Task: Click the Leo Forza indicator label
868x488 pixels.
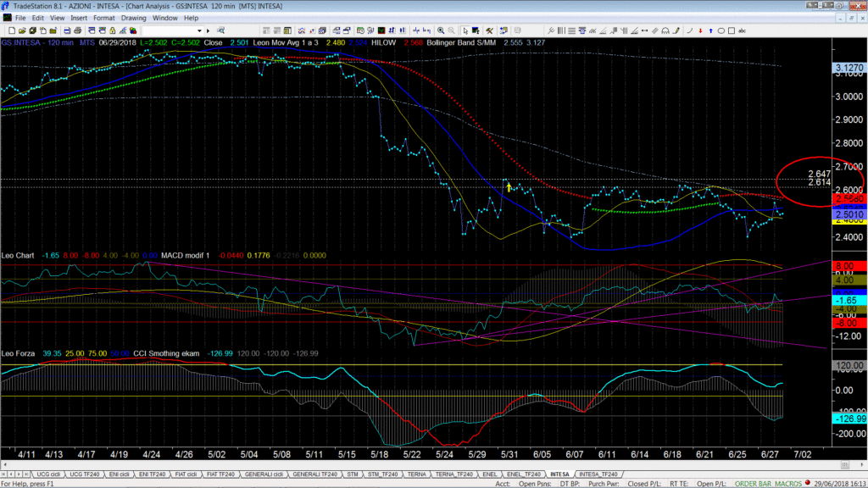Action: (19, 353)
